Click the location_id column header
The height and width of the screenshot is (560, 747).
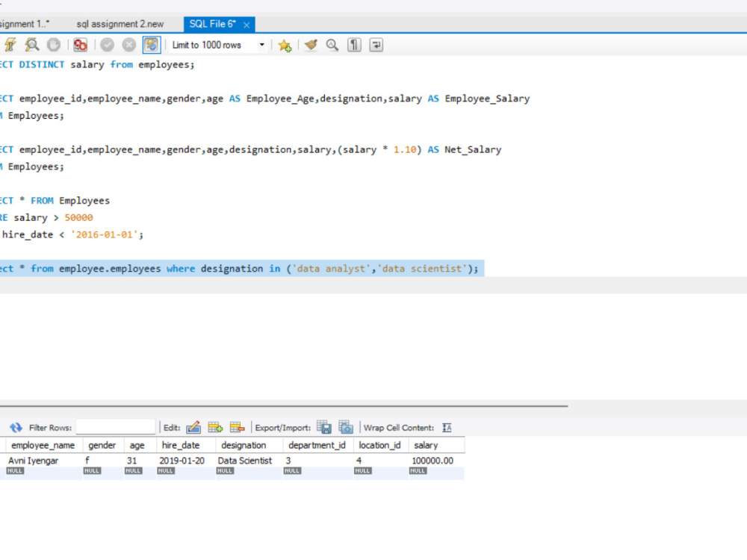379,445
